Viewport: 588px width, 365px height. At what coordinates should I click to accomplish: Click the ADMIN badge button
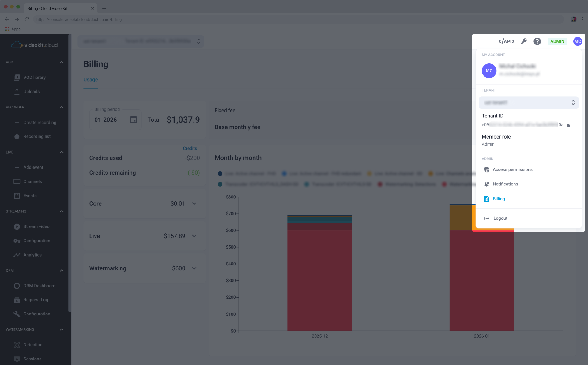click(557, 41)
